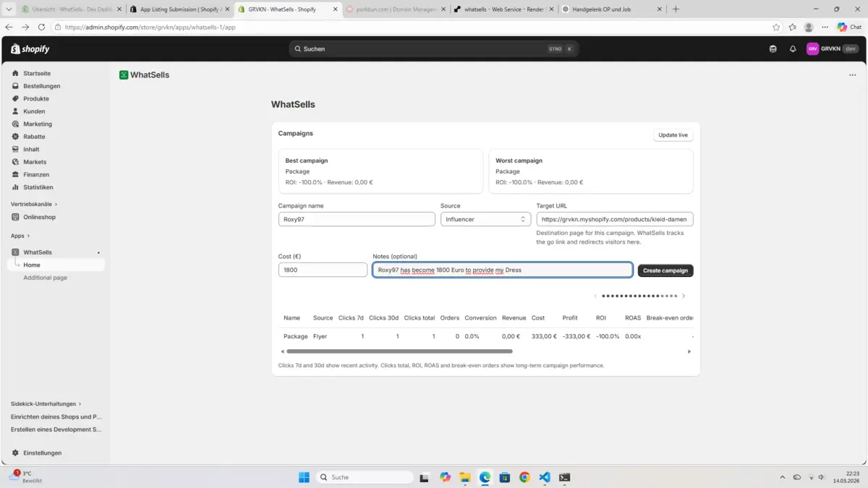Image resolution: width=868 pixels, height=488 pixels.
Task: Go to Produkte in sidebar
Action: (36, 98)
